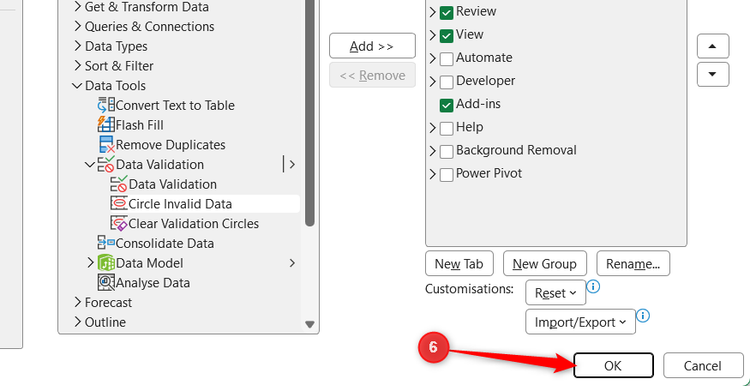Open the Import/Export dropdown
This screenshot has height=386, width=750.
point(580,322)
